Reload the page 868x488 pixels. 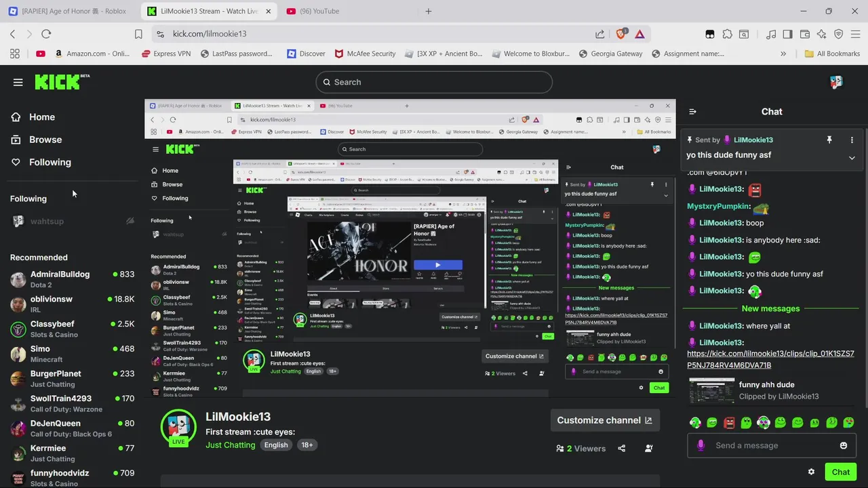point(46,34)
